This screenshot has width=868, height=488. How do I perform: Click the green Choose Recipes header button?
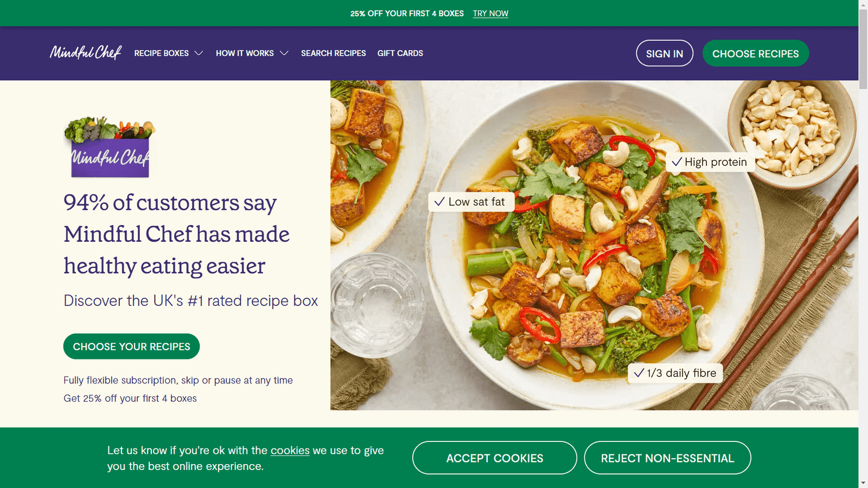pos(755,54)
